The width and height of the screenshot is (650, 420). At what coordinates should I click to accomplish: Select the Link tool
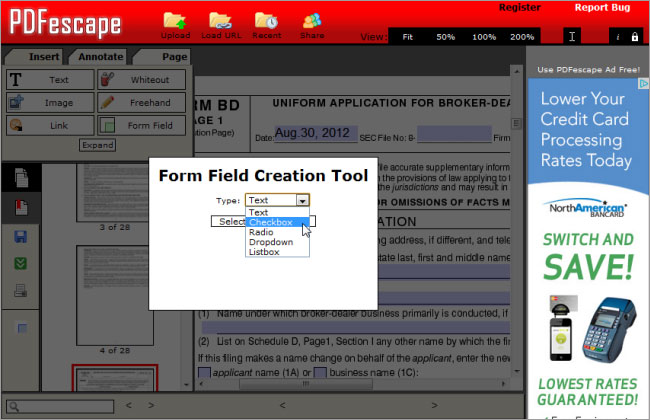[x=50, y=125]
